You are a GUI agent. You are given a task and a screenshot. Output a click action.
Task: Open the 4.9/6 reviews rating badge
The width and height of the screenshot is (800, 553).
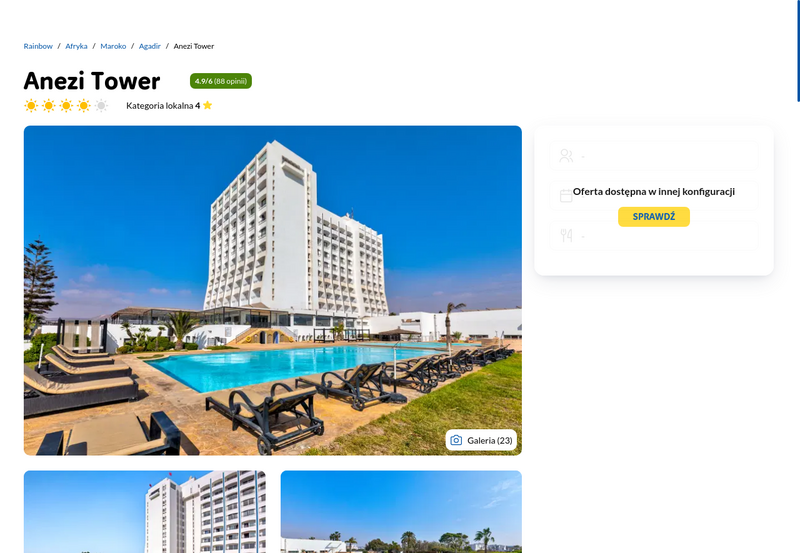tap(221, 81)
